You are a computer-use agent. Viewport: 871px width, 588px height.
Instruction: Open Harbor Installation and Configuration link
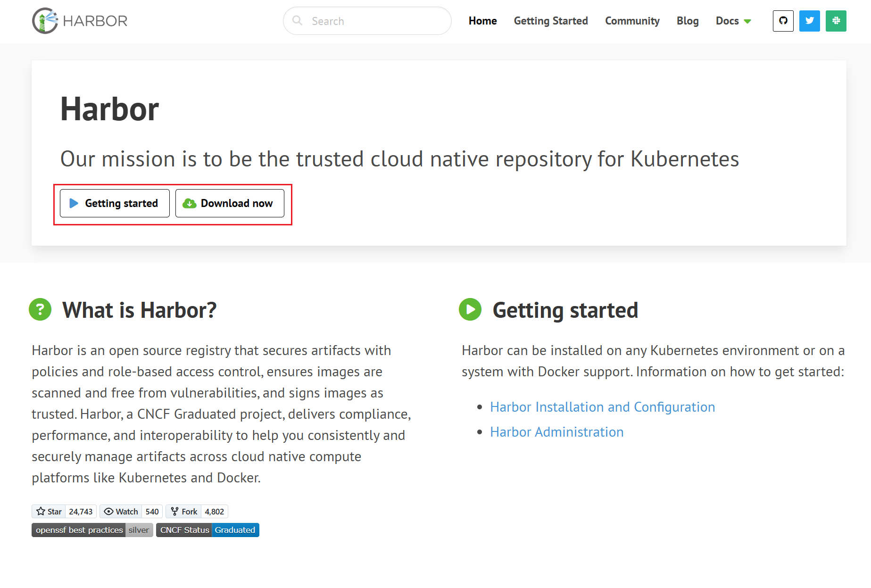602,407
